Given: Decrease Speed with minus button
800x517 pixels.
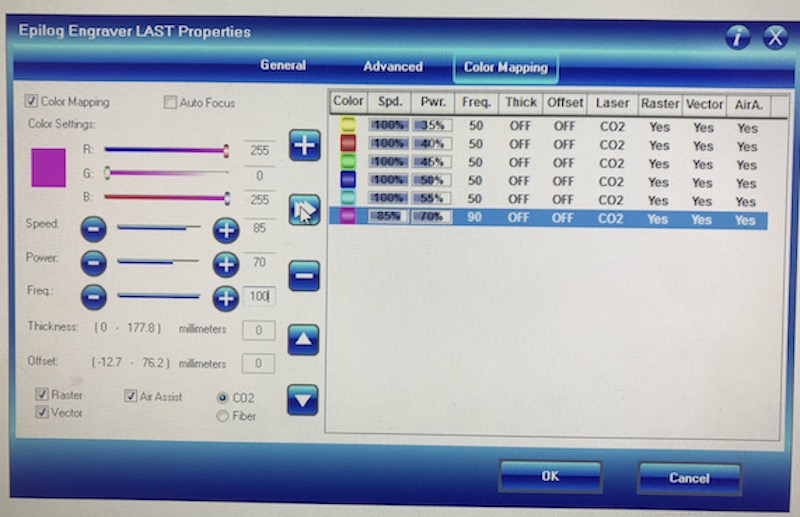Looking at the screenshot, I should [93, 229].
